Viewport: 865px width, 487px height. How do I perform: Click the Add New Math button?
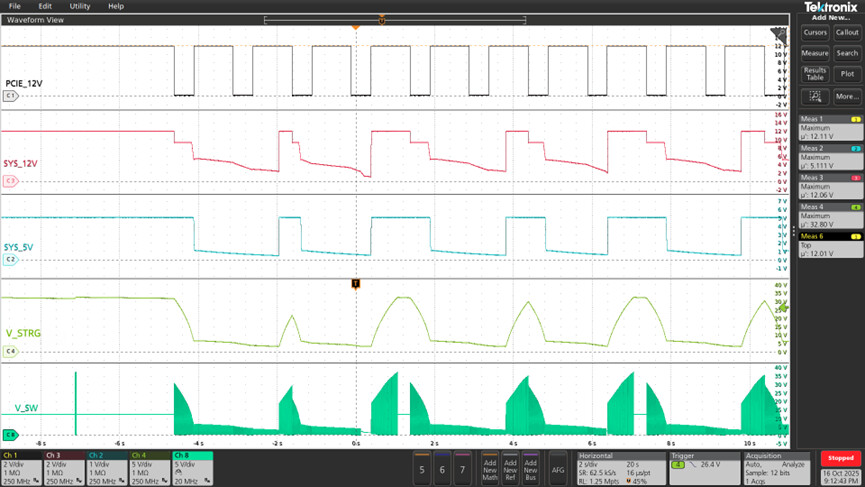click(489, 469)
